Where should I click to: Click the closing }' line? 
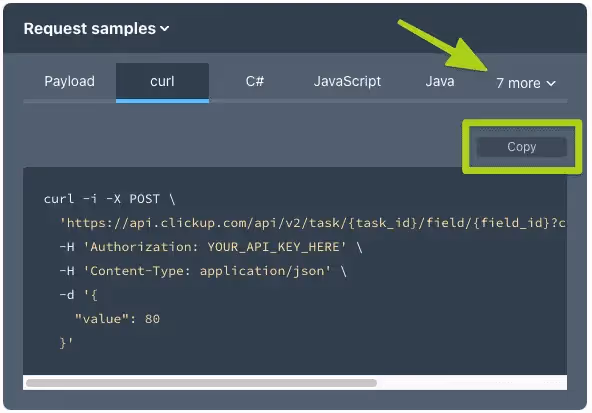[x=66, y=343]
